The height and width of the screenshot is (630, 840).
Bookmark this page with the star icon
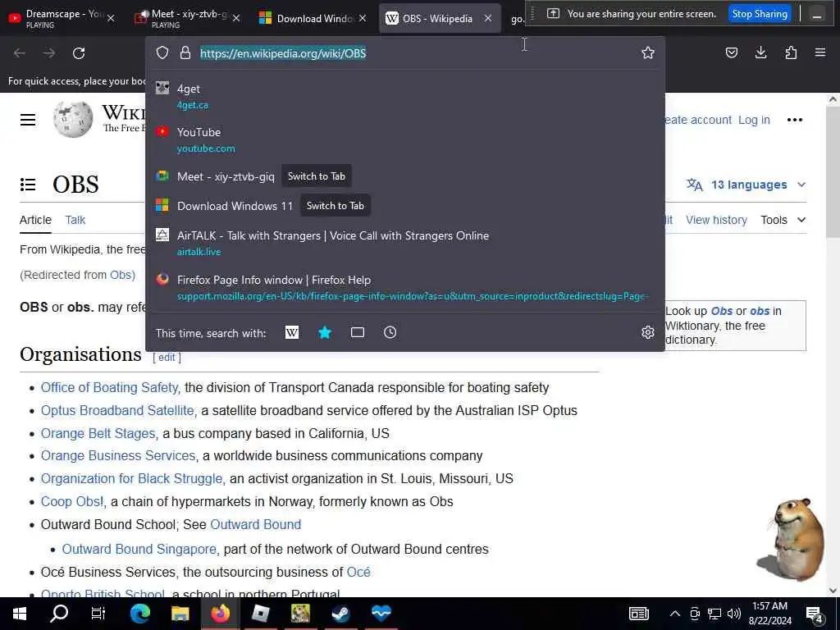coord(648,52)
